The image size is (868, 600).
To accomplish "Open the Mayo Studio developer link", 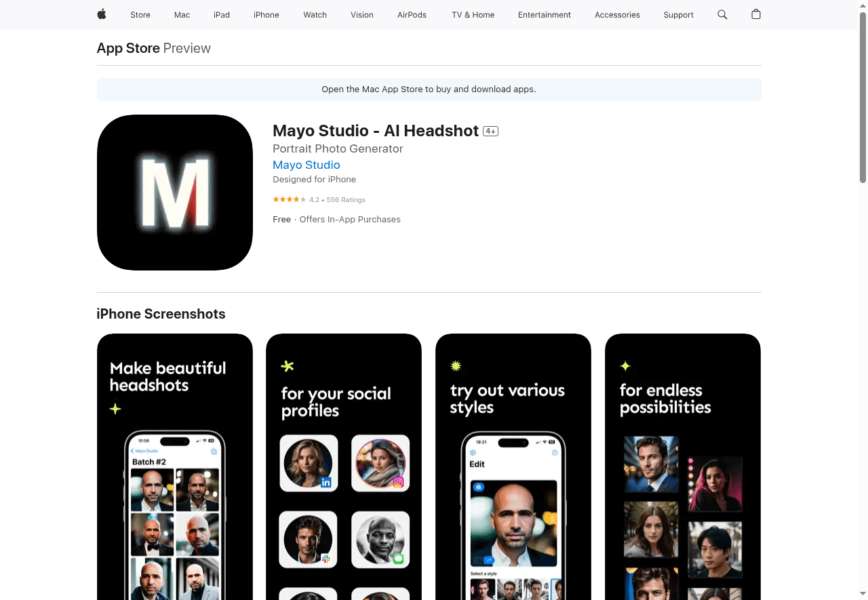I will click(306, 165).
